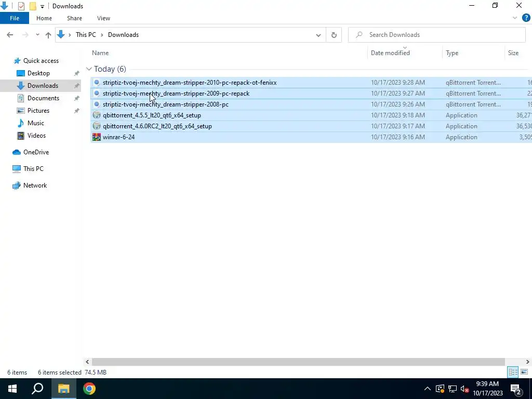Refresh the Downloads folder

pos(334,35)
